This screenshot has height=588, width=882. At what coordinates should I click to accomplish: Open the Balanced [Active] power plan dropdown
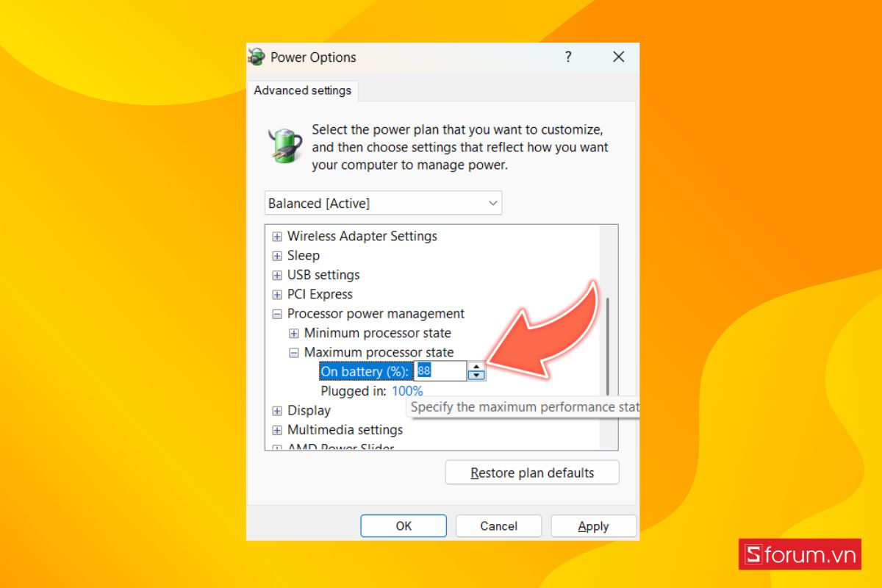[383, 203]
